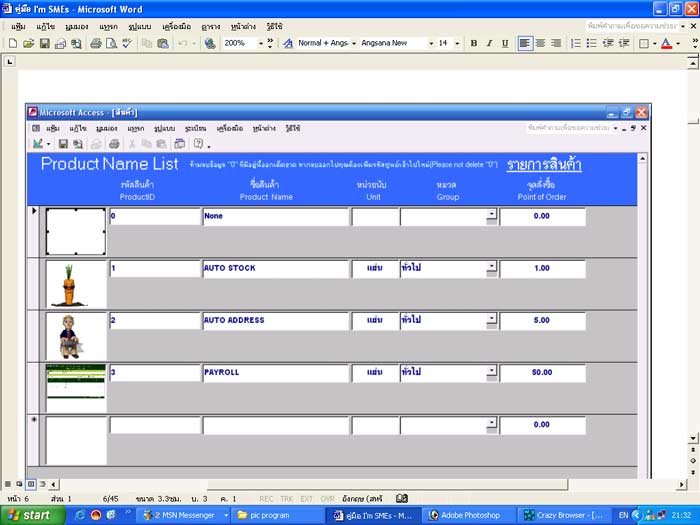Click the Font Color swatch button
Image resolution: width=700 pixels, height=525 pixels.
[x=665, y=44]
